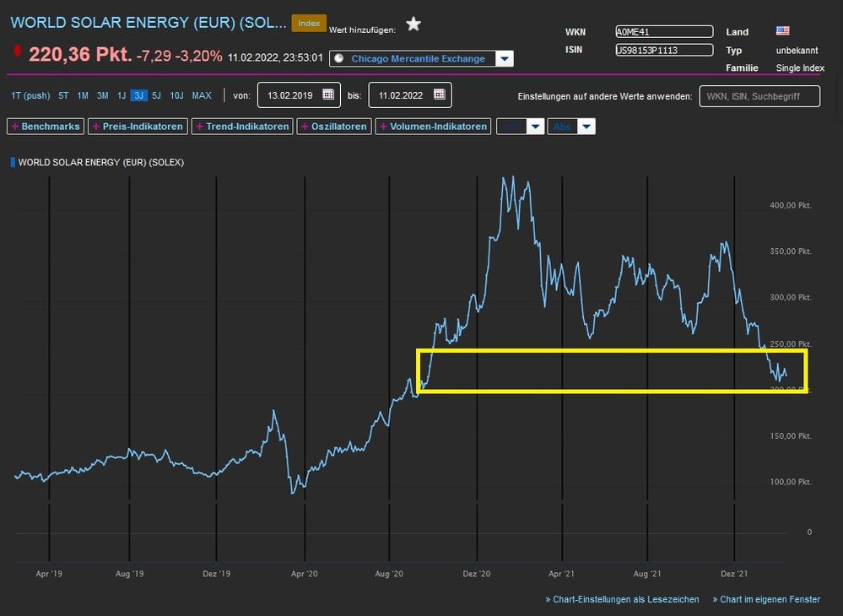The image size is (843, 616).
Task: Click the US flag country icon
Action: (783, 31)
